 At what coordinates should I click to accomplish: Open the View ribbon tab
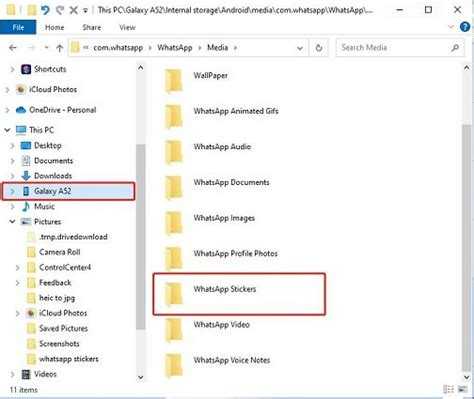pyautogui.click(x=127, y=27)
